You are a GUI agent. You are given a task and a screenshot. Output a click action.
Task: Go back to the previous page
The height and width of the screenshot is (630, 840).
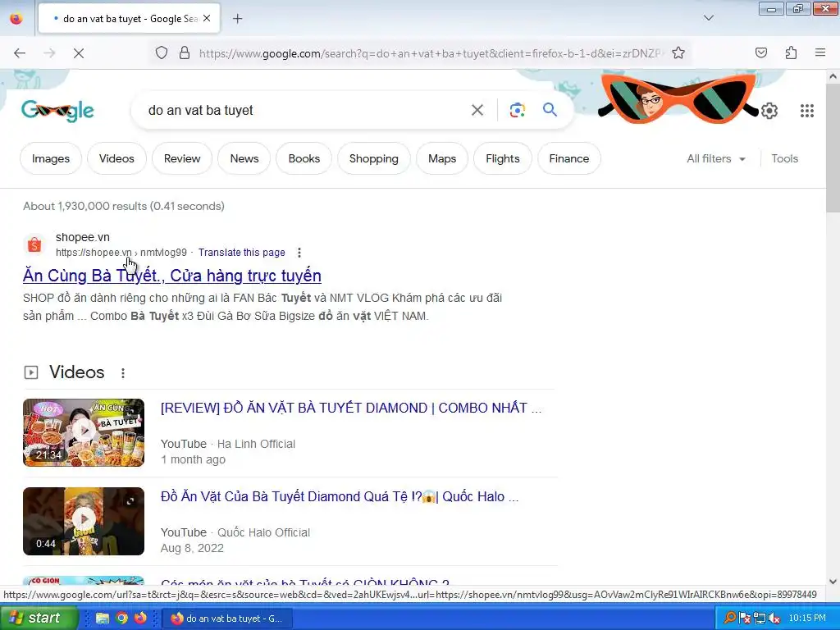pos(20,53)
